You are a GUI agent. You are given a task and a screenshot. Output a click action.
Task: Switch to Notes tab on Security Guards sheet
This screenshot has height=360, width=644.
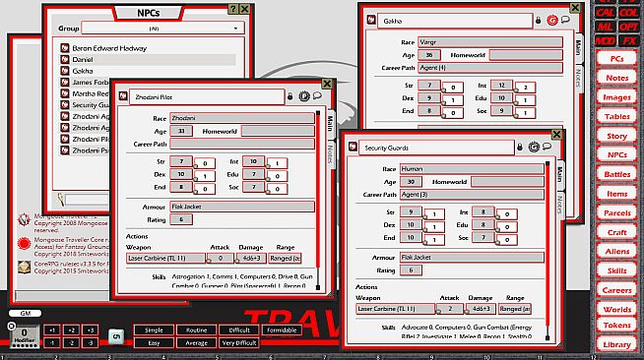click(x=559, y=205)
